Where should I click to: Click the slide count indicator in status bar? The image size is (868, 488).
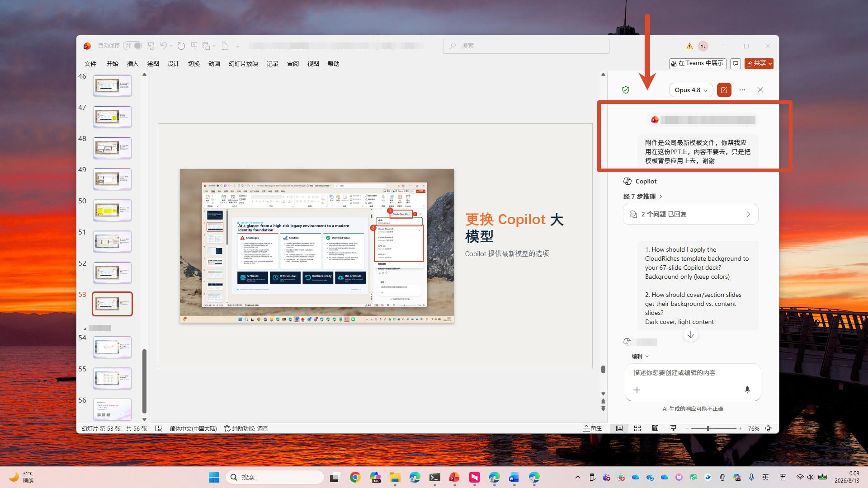click(114, 428)
